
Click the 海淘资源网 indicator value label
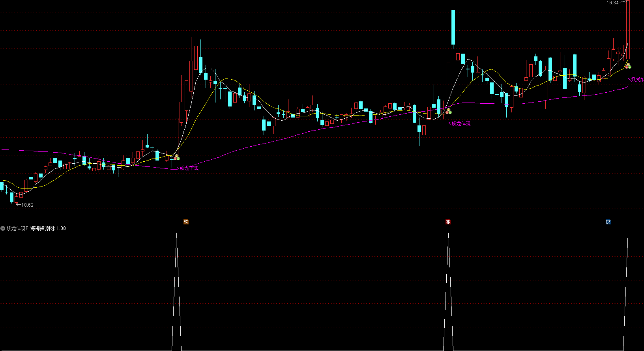48,228
